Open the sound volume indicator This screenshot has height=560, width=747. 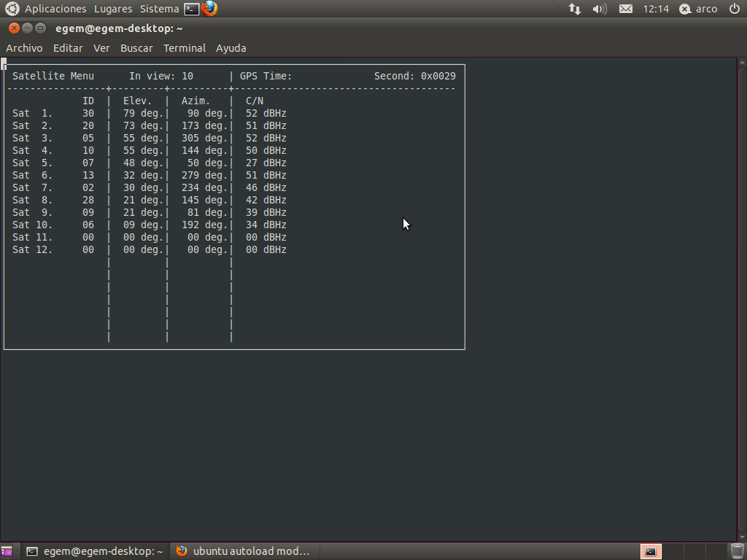tap(600, 9)
